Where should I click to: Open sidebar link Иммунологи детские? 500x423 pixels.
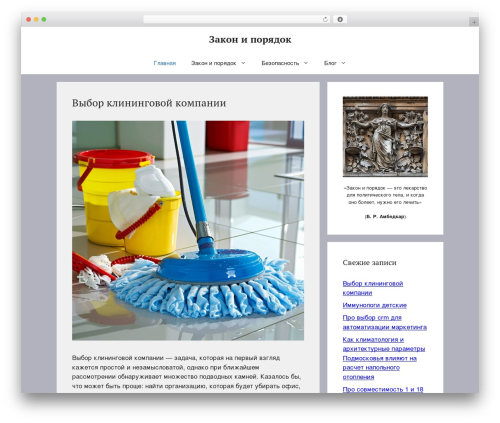coord(375,305)
